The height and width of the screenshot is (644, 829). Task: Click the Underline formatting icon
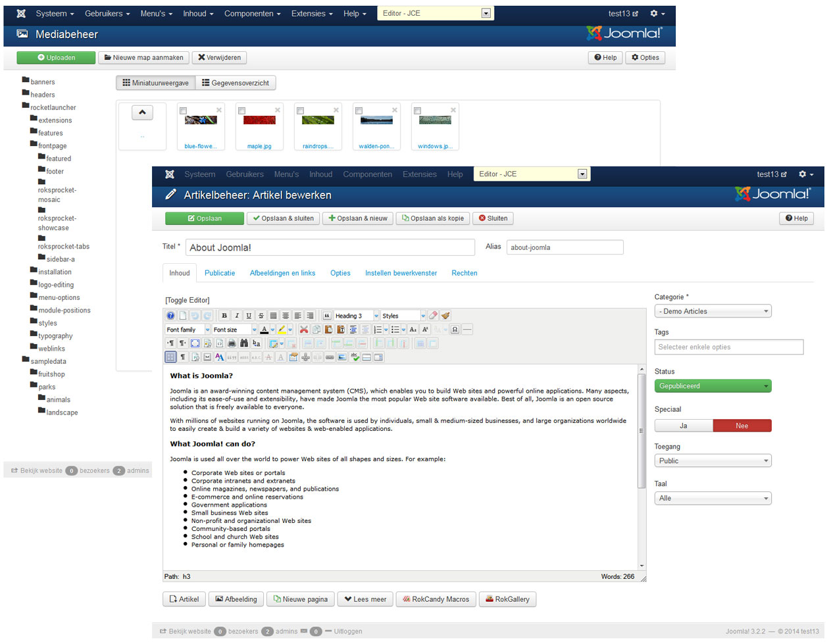click(249, 316)
